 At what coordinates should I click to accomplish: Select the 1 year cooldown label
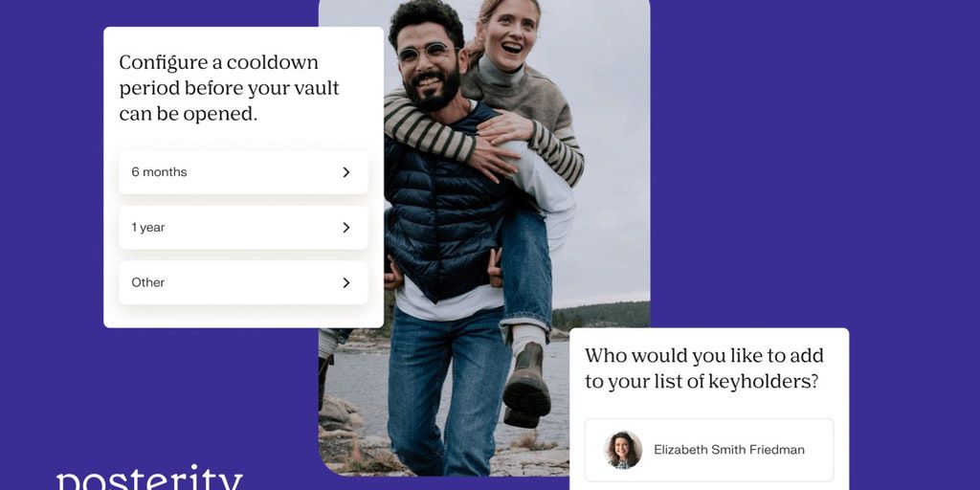(x=148, y=228)
